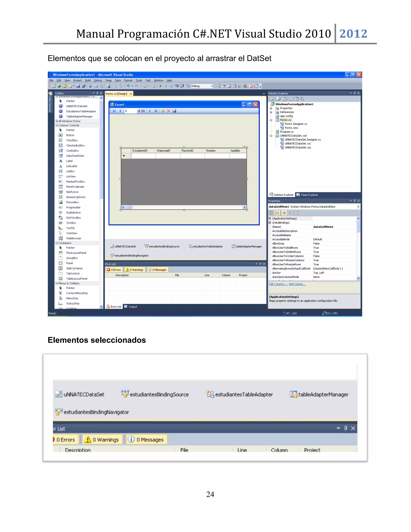
Task: Collapse the Common Controls toolbox group
Action: tap(57, 125)
